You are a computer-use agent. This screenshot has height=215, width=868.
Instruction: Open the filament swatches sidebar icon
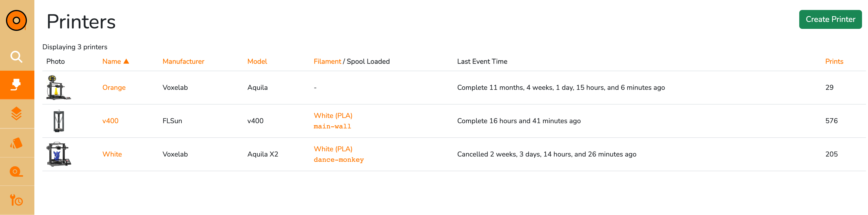(16, 143)
